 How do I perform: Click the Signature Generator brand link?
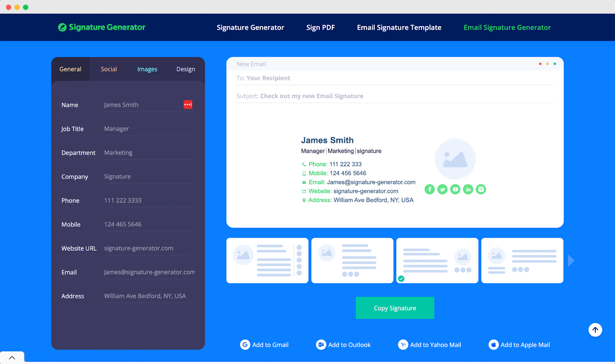click(102, 27)
